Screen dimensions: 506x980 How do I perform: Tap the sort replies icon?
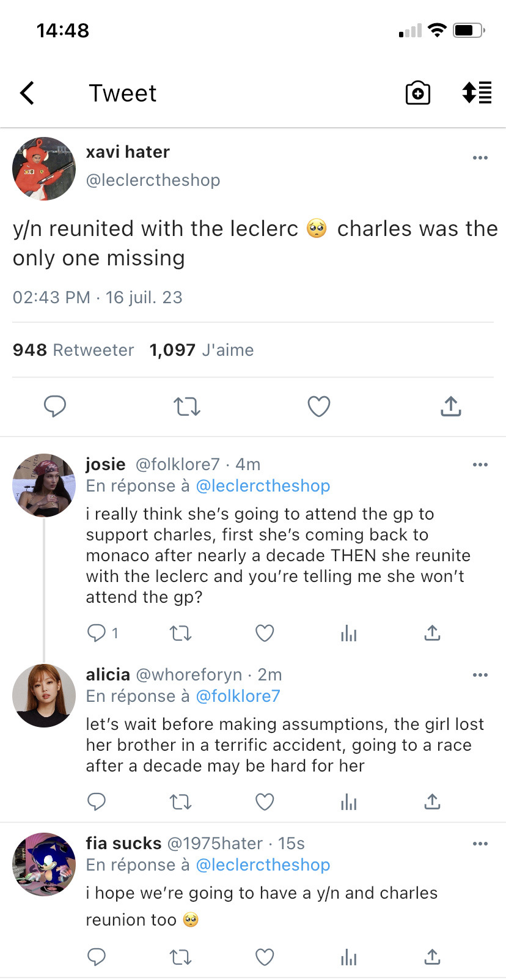click(x=477, y=93)
